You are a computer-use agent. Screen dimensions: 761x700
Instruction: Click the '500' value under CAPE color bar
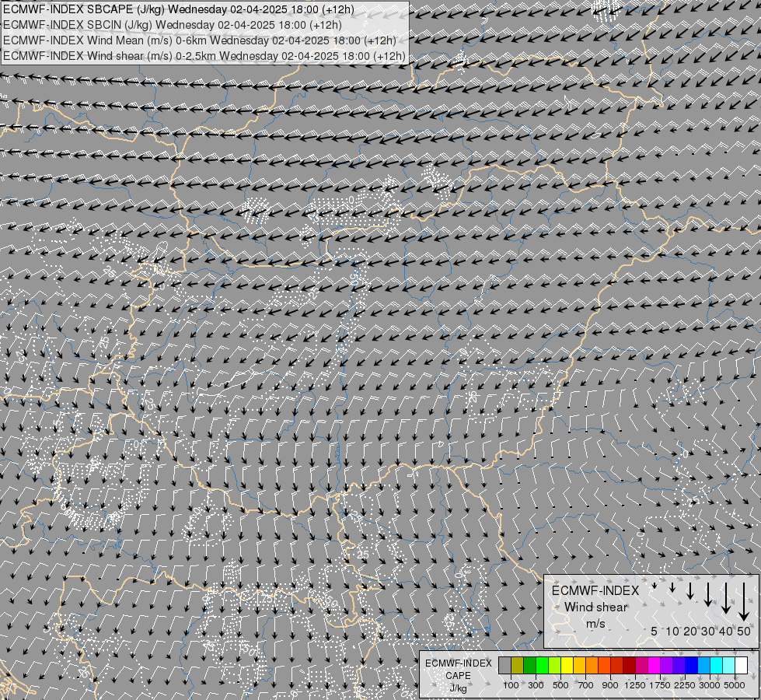(560, 685)
